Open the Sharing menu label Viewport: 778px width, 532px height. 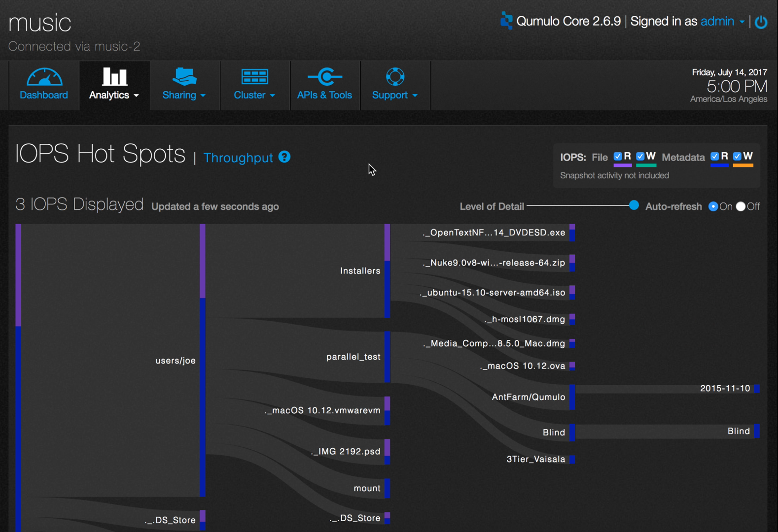pyautogui.click(x=179, y=95)
